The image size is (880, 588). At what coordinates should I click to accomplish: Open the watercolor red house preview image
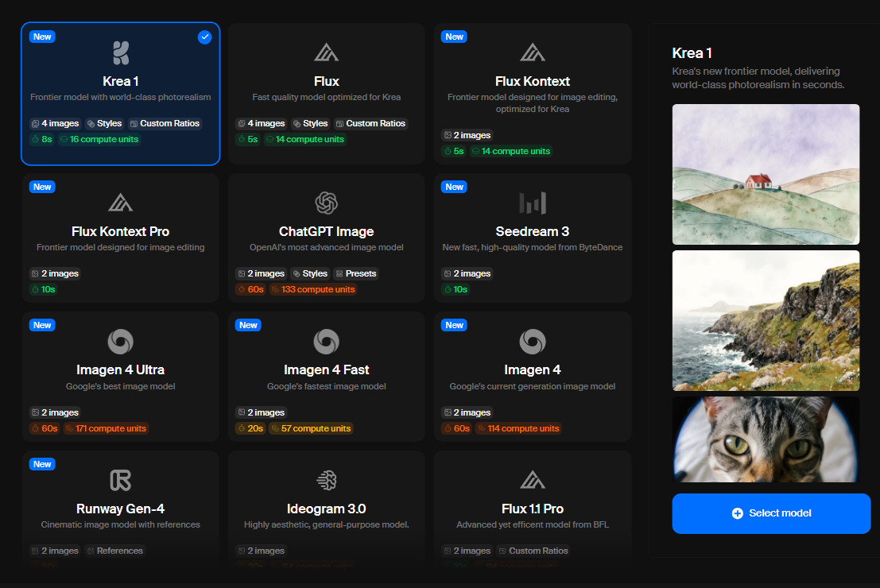click(766, 174)
